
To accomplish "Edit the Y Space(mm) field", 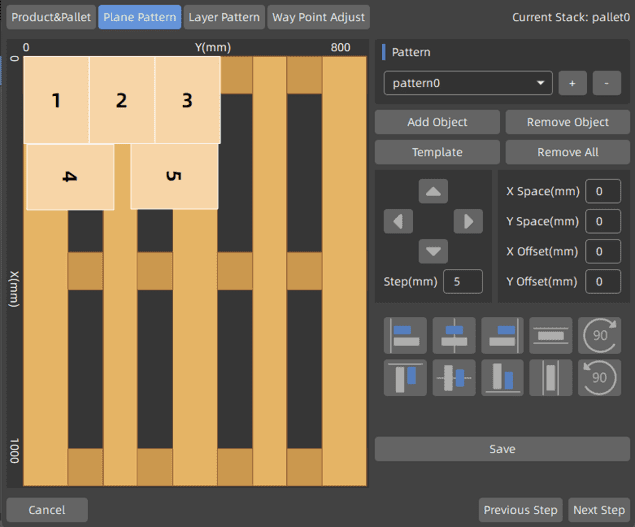I will point(603,221).
